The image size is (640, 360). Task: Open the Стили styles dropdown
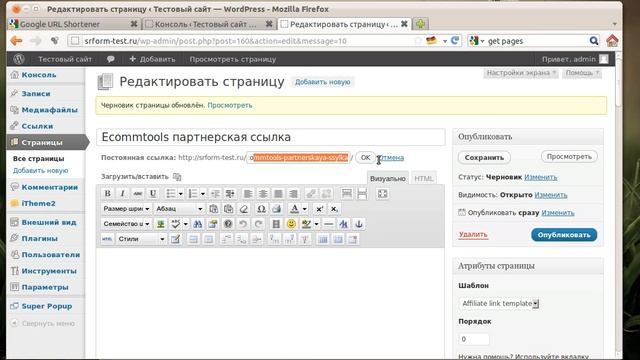click(x=141, y=239)
